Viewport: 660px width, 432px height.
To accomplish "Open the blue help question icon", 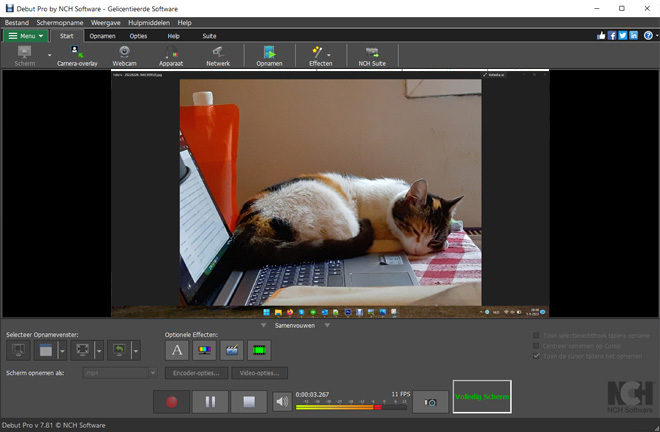I will pyautogui.click(x=648, y=36).
